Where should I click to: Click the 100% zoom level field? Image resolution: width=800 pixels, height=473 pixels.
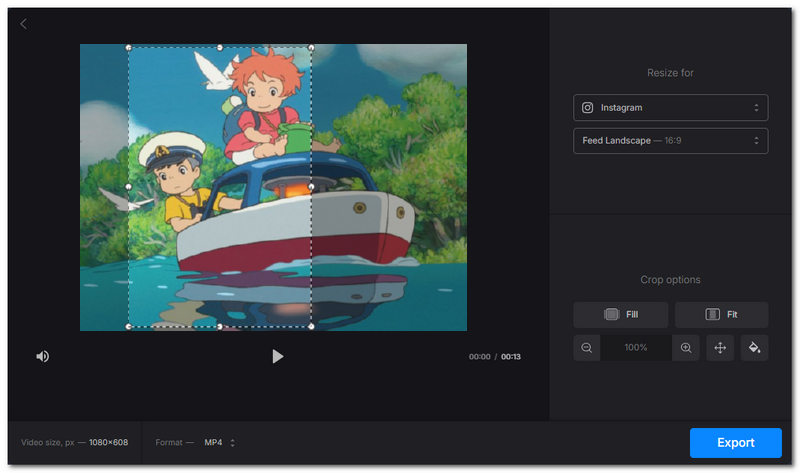coord(636,347)
